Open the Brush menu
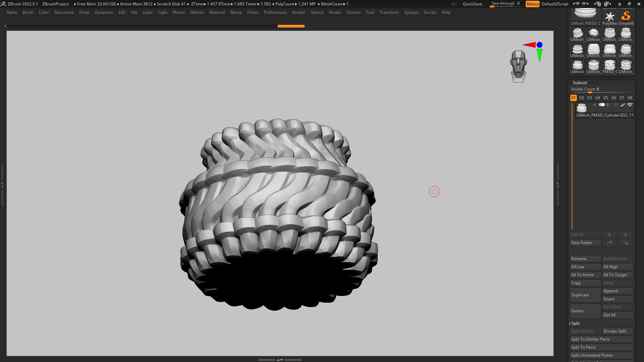 coord(28,12)
